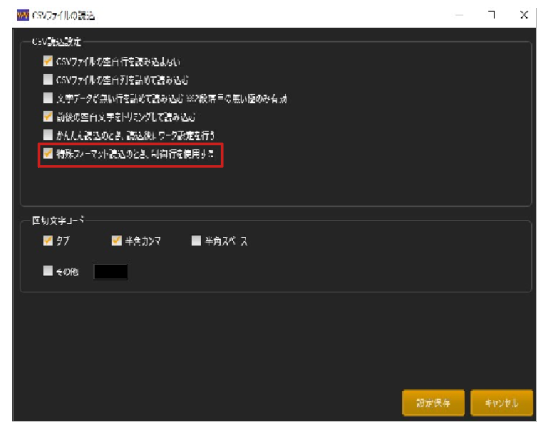Toggle the highlighted '特殊フォーマット読込' checkbox
The image size is (549, 435).
point(48,153)
